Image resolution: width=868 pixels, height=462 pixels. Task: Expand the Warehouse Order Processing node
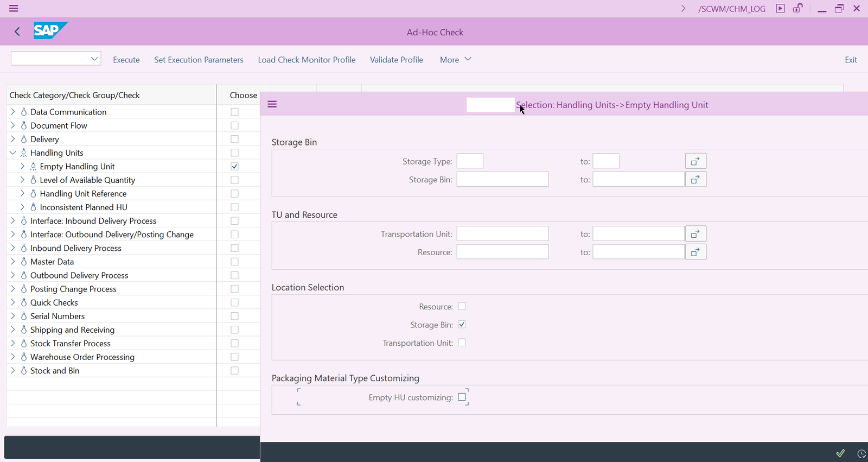[x=13, y=357]
